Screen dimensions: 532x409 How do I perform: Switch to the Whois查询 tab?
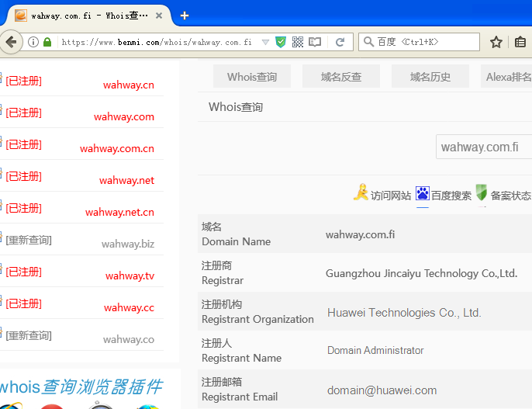coord(252,76)
